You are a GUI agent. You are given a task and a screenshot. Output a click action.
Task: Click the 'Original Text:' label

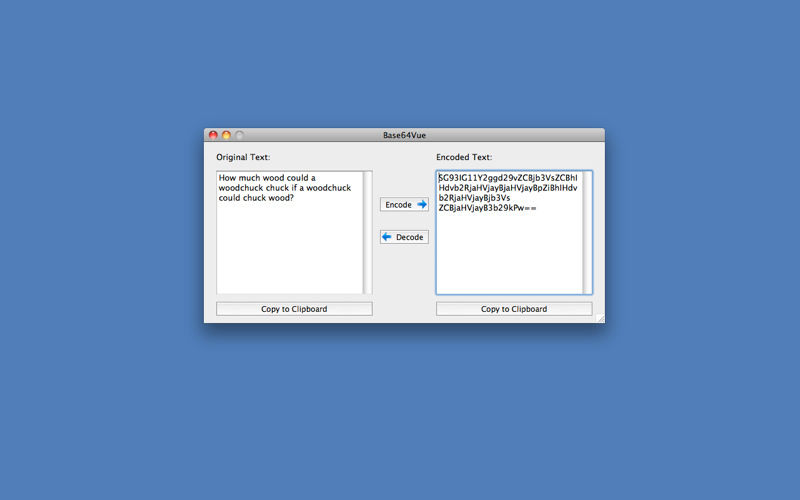[243, 157]
